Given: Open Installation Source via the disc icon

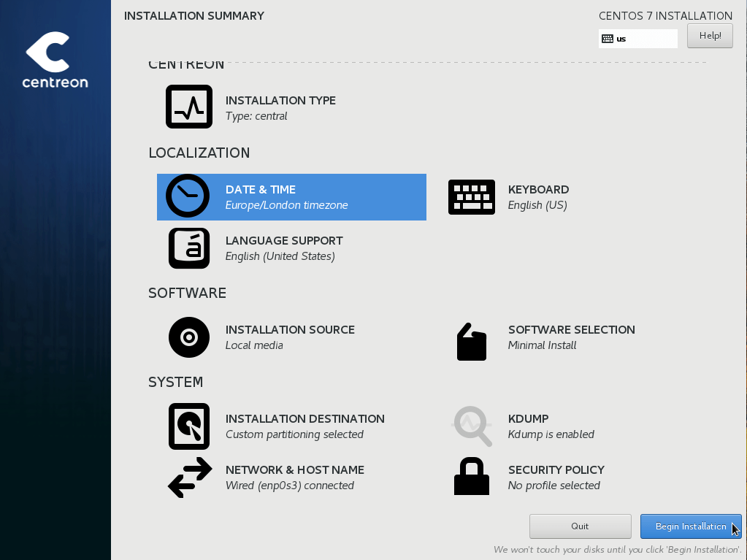Looking at the screenshot, I should tap(188, 337).
